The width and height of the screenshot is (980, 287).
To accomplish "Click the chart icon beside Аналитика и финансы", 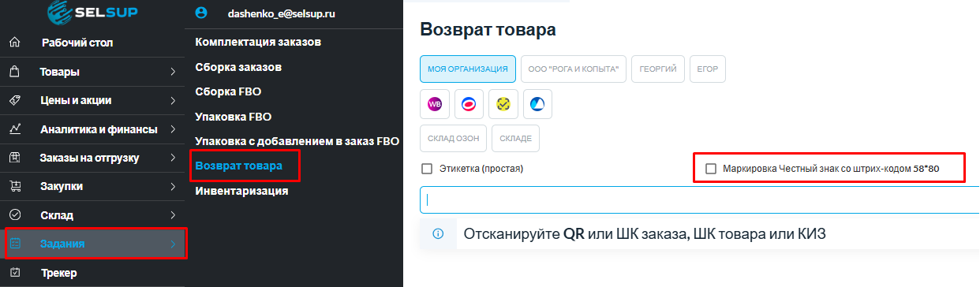I will pos(14,129).
